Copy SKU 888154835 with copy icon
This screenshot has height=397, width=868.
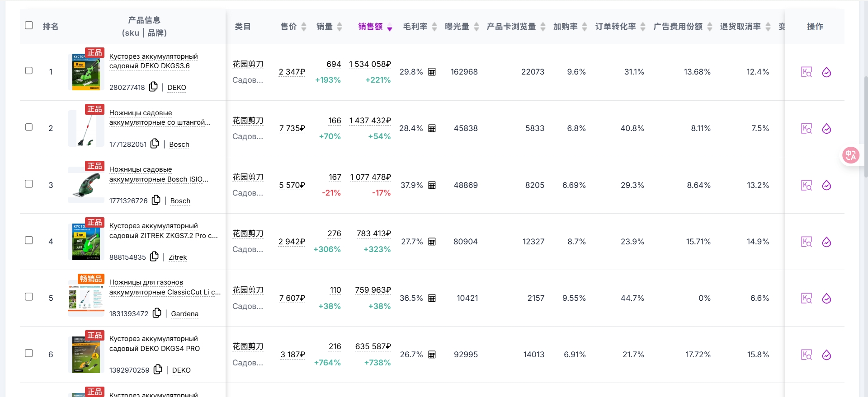[x=155, y=256]
